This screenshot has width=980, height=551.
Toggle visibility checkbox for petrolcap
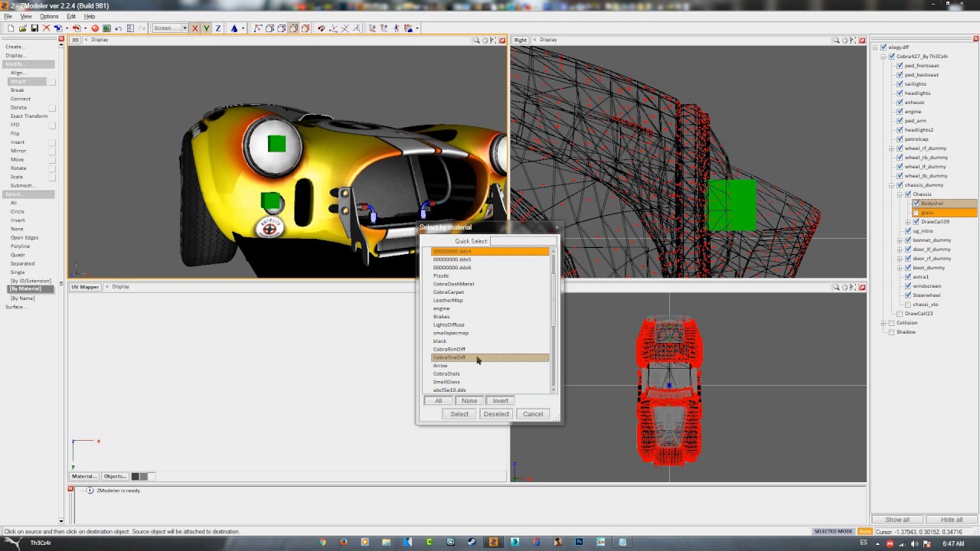coord(900,139)
